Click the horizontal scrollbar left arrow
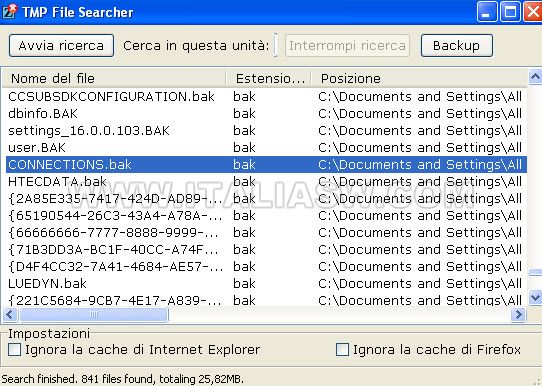Screen dimensions: 542x386 tap(10, 314)
